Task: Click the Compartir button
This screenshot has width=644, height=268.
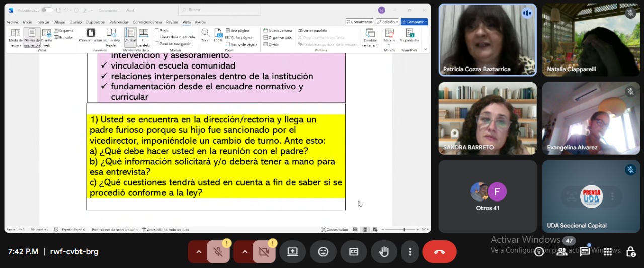Action: (414, 22)
